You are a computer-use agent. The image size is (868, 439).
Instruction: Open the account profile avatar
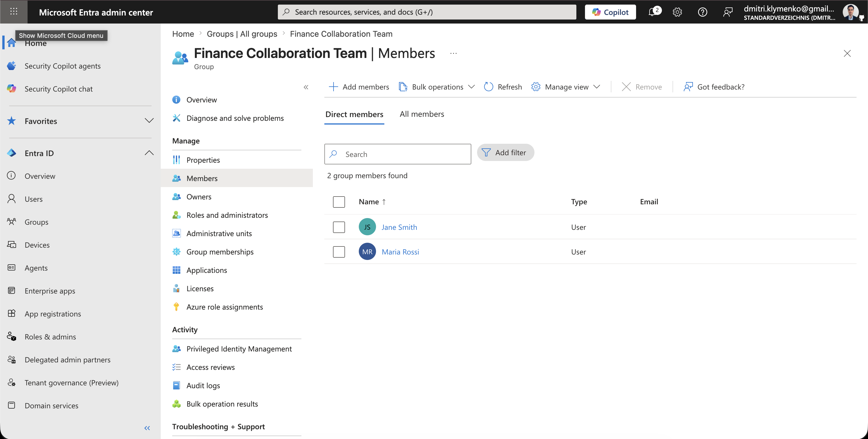[x=850, y=12]
